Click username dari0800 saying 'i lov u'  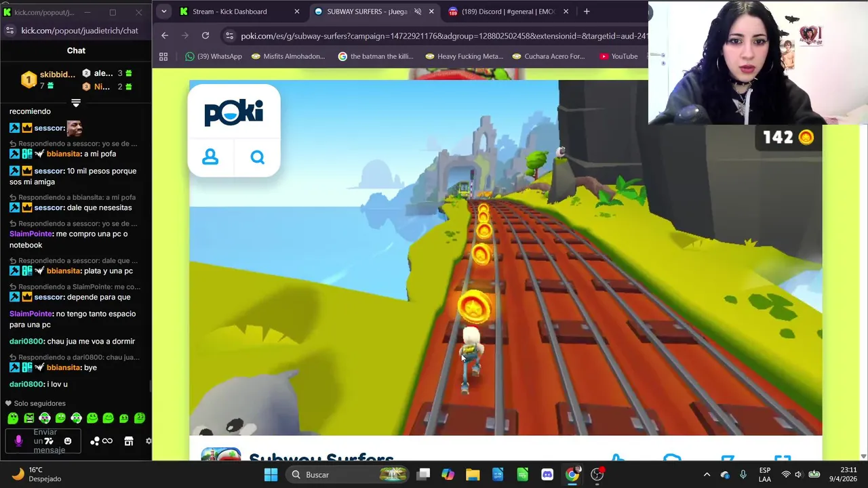pyautogui.click(x=27, y=384)
